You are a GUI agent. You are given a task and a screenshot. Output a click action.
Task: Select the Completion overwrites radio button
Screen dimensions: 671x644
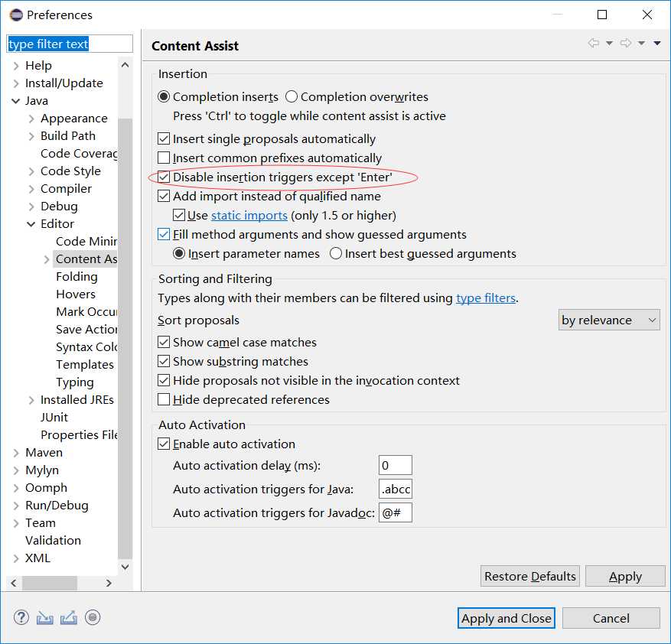coord(292,97)
